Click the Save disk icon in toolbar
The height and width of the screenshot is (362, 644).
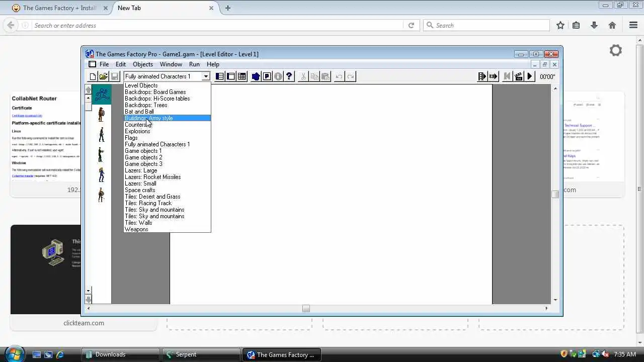pyautogui.click(x=115, y=76)
